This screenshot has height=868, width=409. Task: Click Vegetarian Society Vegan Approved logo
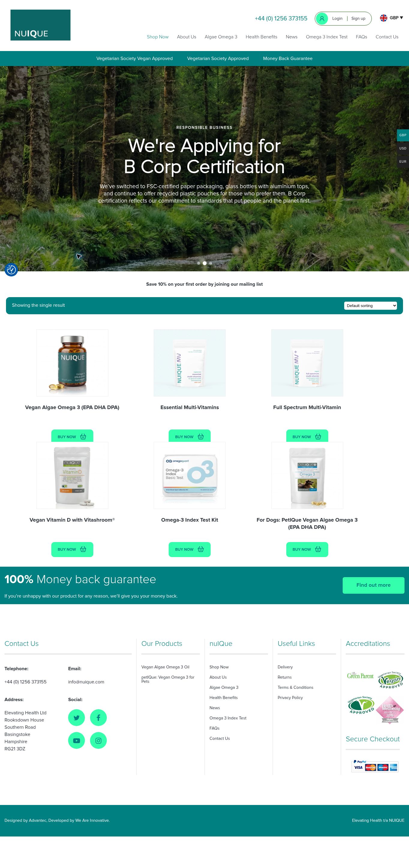click(x=390, y=680)
